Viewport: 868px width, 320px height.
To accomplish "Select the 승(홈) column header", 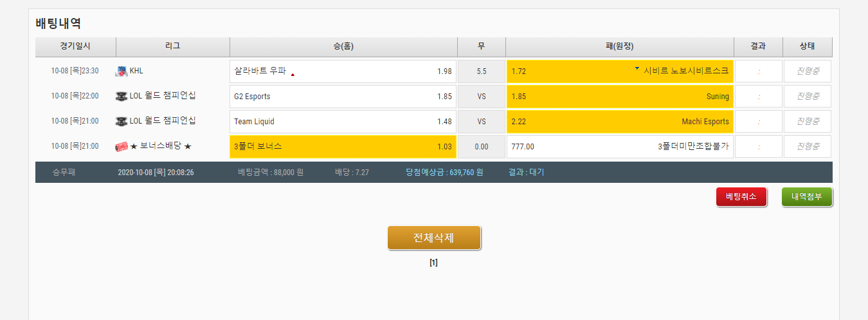I will (x=343, y=46).
